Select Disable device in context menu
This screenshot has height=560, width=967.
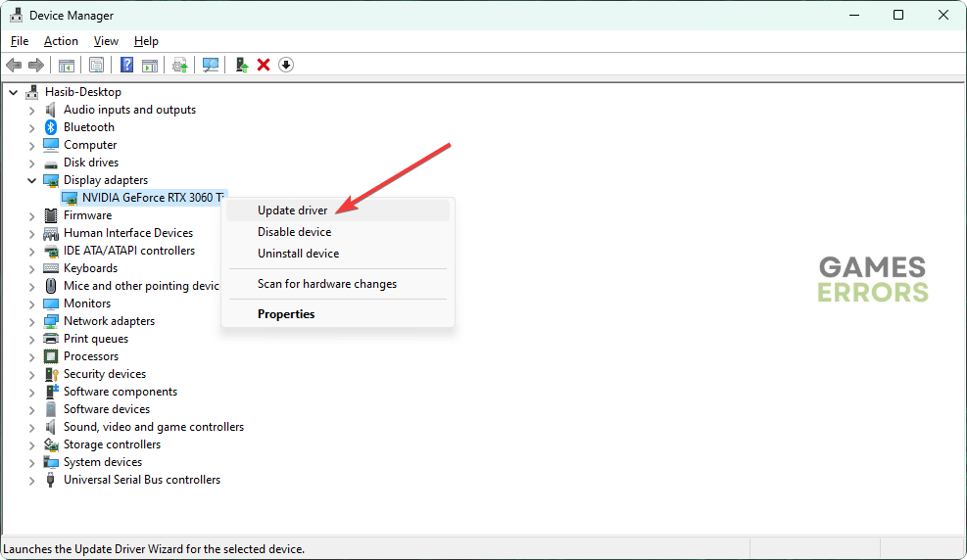click(x=294, y=232)
